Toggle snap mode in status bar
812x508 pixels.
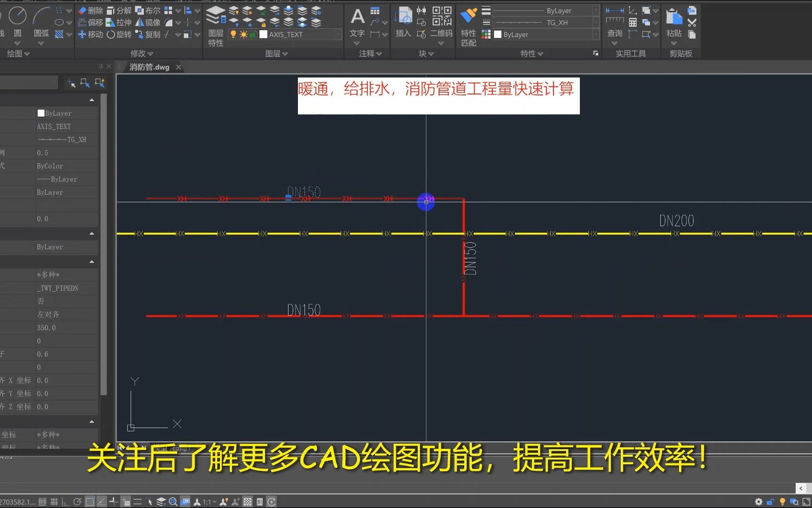click(42, 502)
